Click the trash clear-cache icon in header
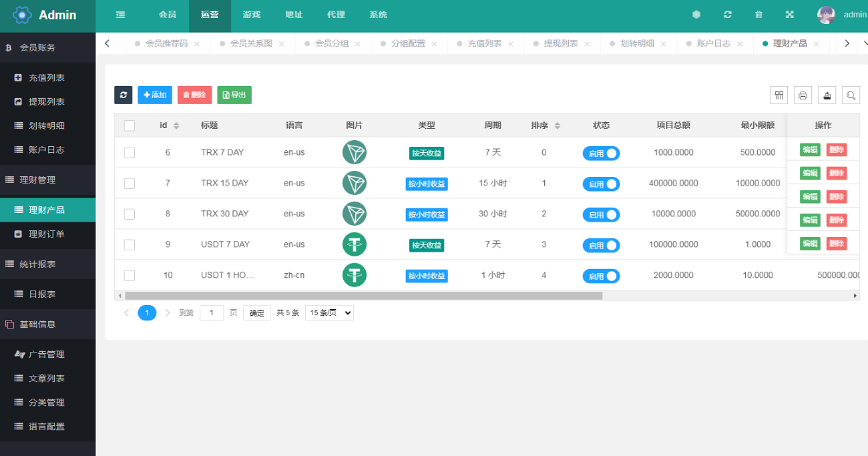The image size is (868, 456). [758, 15]
